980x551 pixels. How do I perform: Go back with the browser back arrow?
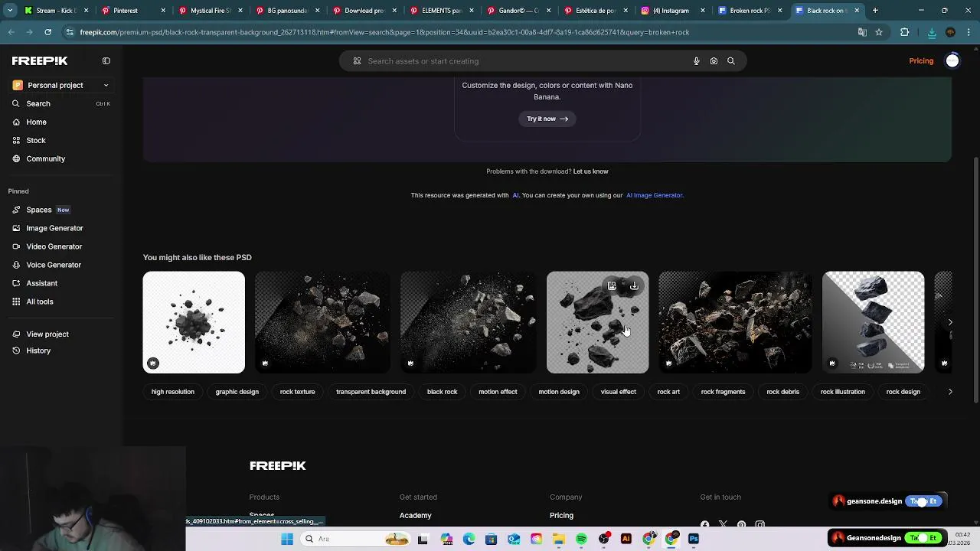11,32
